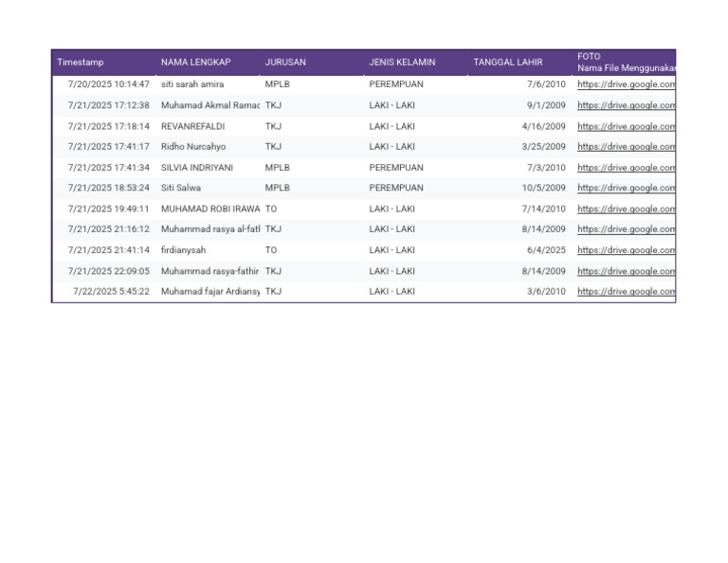728x563 pixels.
Task: Select PEREMPUAN cell in Siti Salwa row
Action: coord(396,188)
